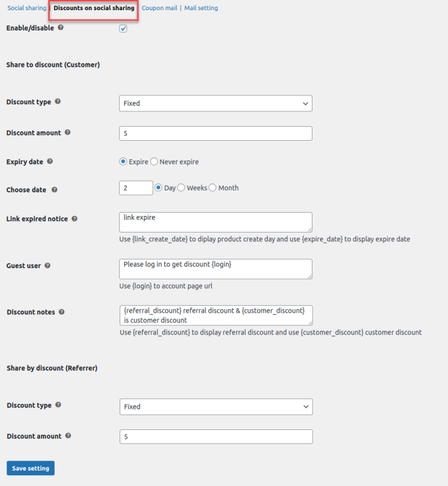Focus the Guest user message textarea

(x=215, y=268)
